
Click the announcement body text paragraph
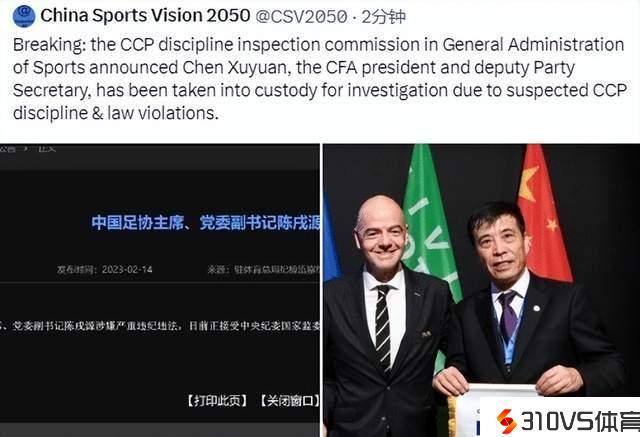(x=160, y=326)
